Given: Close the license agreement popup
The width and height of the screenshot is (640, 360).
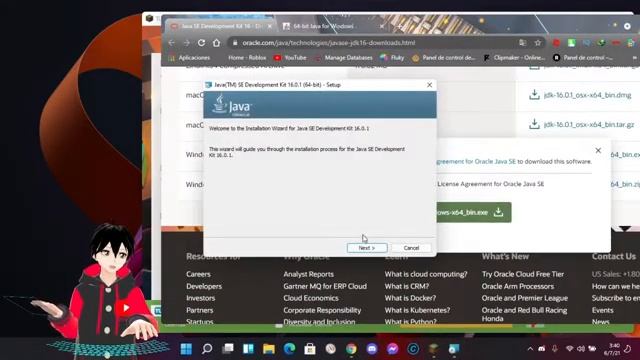Looking at the screenshot, I should [598, 151].
